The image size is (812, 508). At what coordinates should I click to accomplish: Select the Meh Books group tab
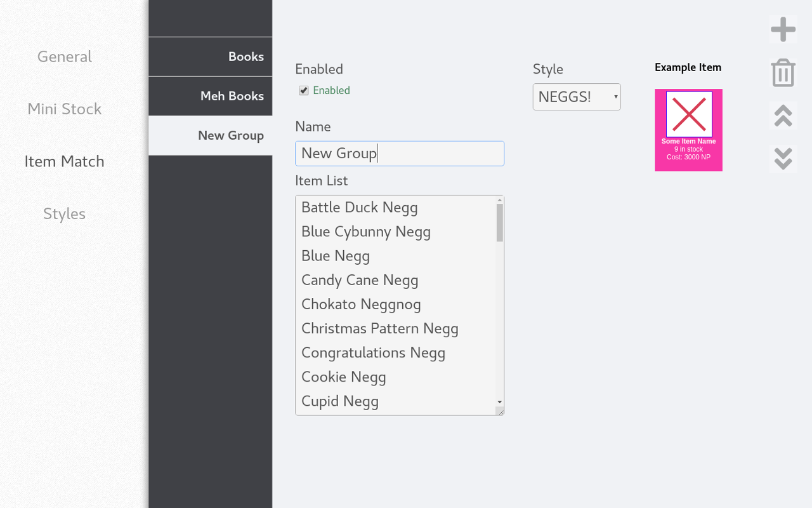[x=211, y=96]
